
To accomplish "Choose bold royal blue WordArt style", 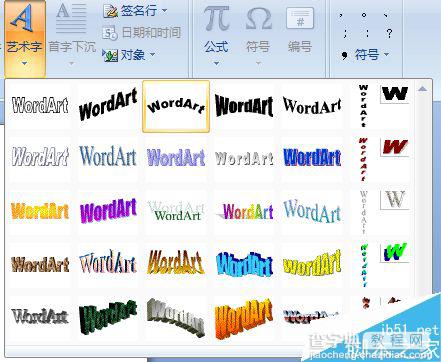I will point(312,157).
